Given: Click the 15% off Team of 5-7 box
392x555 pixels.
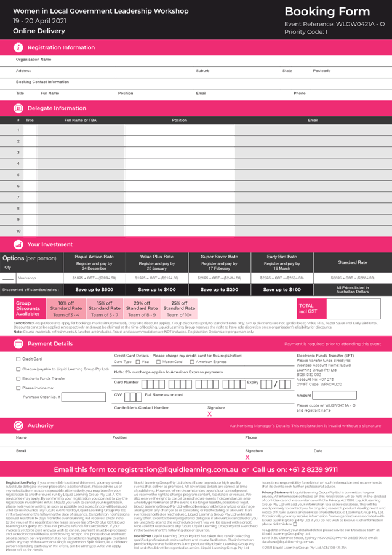Looking at the screenshot, I should (105, 309).
